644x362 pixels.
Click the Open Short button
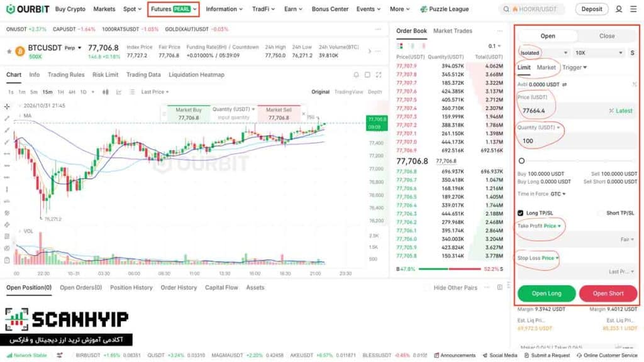(x=608, y=293)
